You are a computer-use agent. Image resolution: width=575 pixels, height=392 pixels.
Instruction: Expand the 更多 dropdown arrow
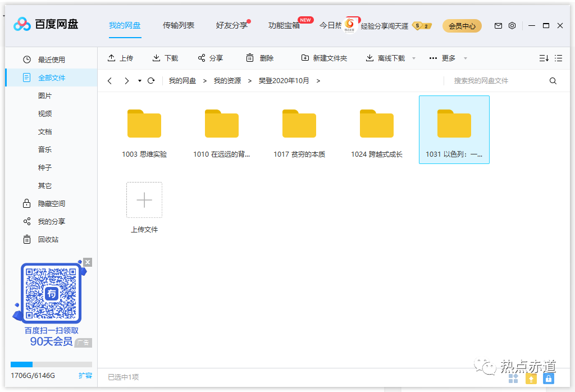pos(466,58)
